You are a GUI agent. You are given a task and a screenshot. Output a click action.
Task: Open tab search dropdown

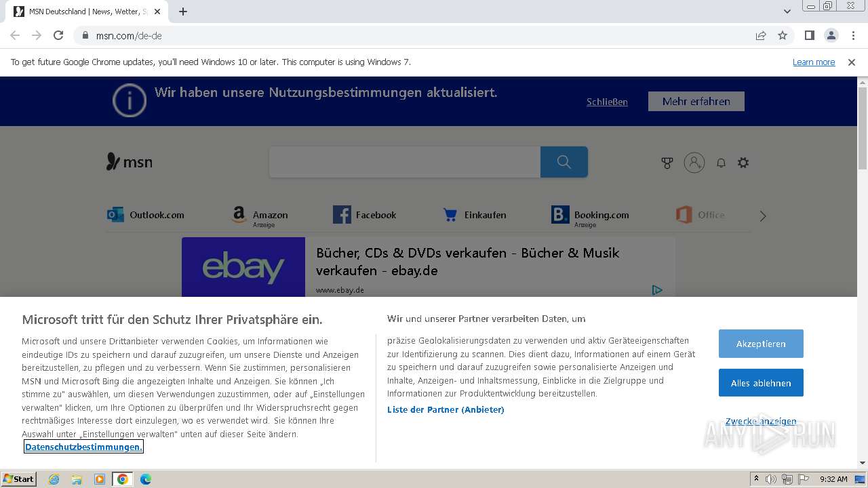787,12
